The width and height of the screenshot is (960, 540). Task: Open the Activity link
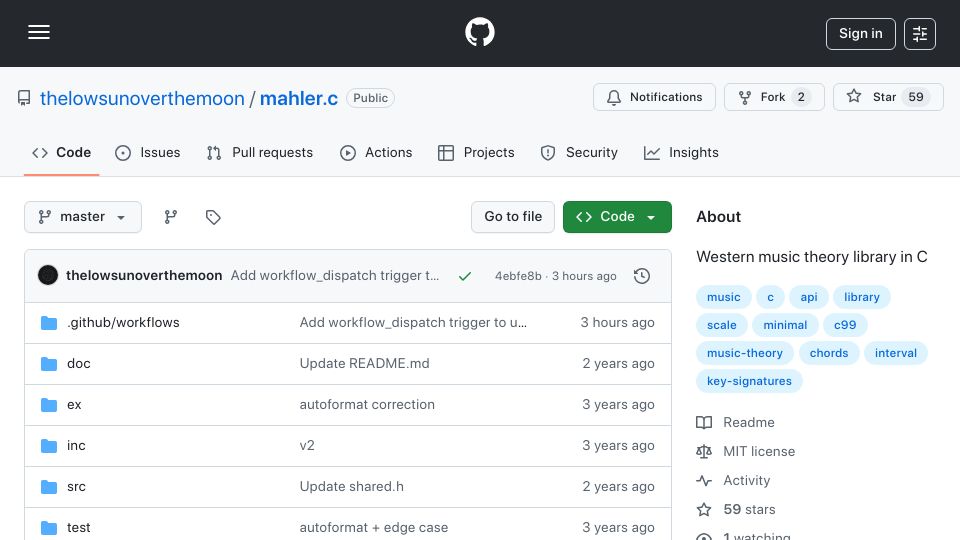tap(733, 481)
